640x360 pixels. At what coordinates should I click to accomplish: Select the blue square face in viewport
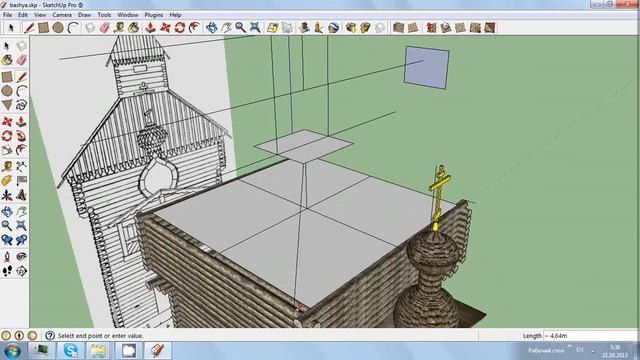click(427, 67)
